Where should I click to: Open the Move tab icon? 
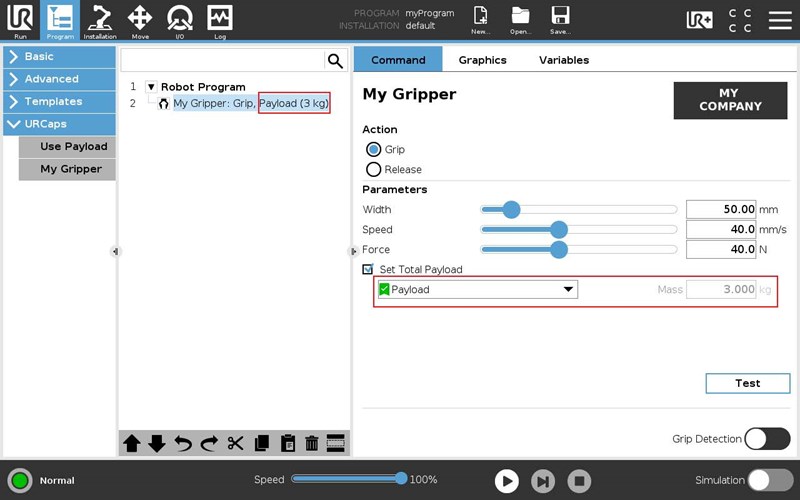pyautogui.click(x=140, y=19)
